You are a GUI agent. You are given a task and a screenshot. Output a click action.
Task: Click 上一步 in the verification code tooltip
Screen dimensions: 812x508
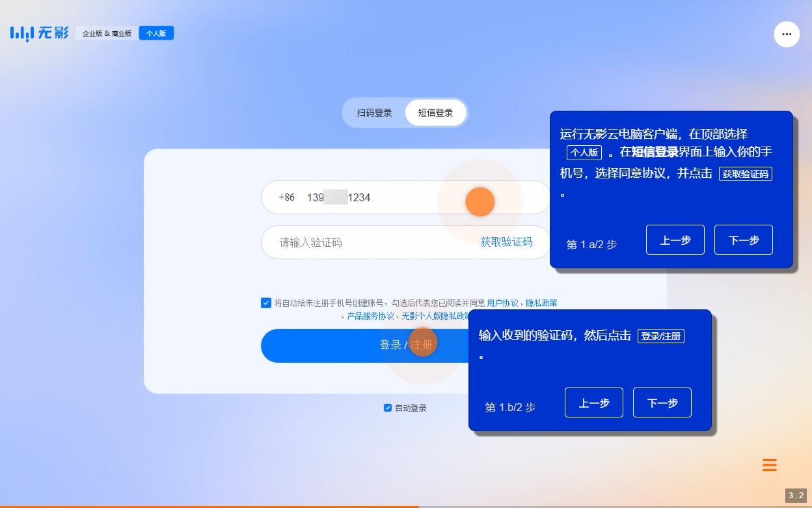[593, 402]
